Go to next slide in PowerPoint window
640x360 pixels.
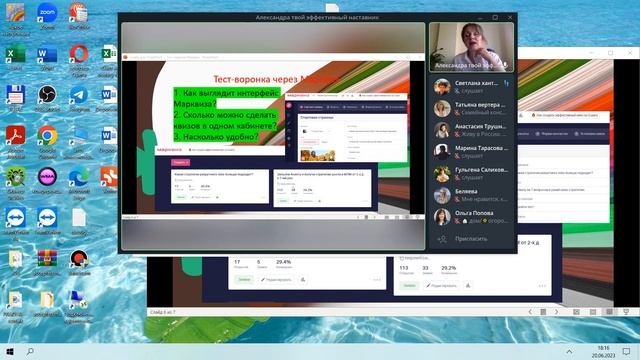(x=556, y=312)
